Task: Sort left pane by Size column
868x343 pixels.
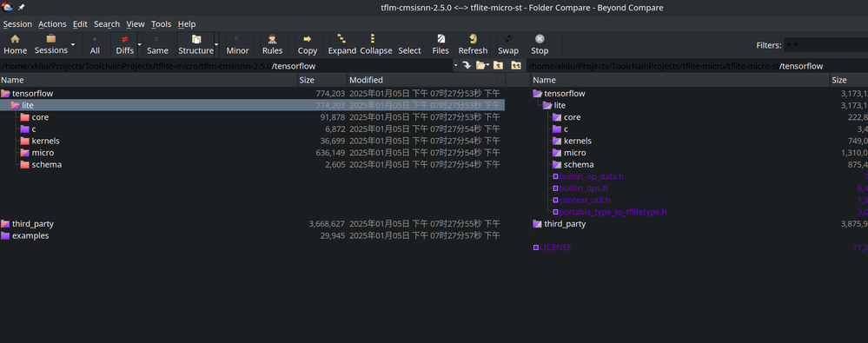Action: click(x=322, y=80)
